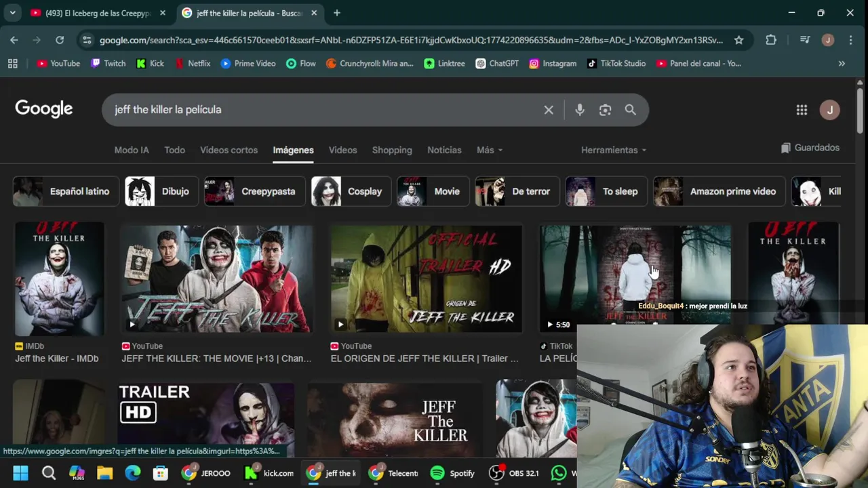The height and width of the screenshot is (488, 868).
Task: Click Google logo to go home
Action: coord(44,109)
